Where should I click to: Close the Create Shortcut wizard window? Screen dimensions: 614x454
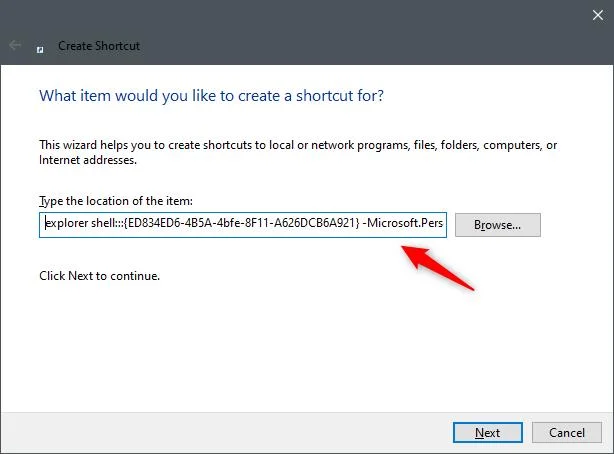pyautogui.click(x=598, y=15)
